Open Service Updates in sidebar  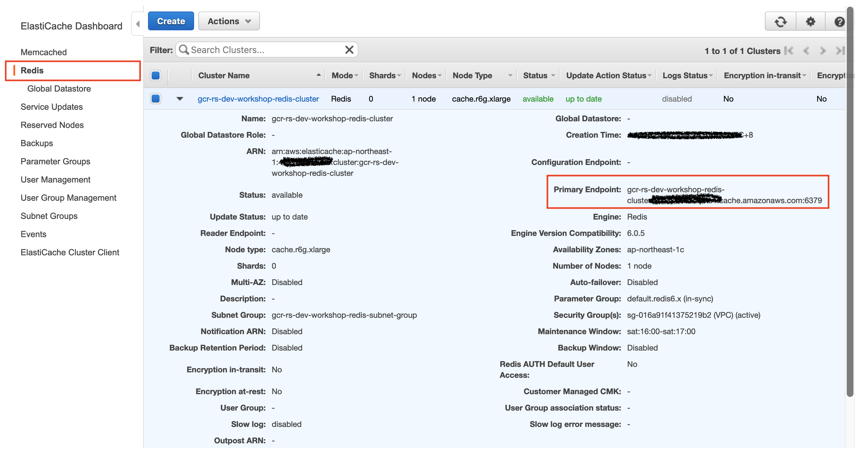[52, 107]
